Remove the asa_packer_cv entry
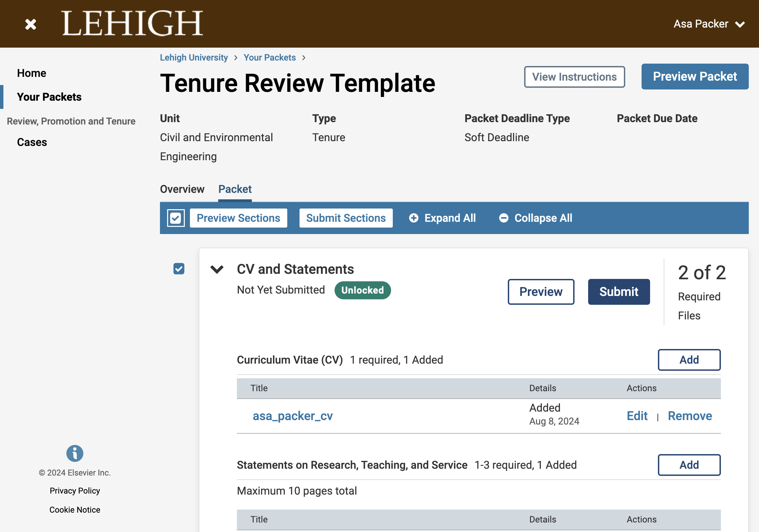759x532 pixels. click(x=690, y=416)
